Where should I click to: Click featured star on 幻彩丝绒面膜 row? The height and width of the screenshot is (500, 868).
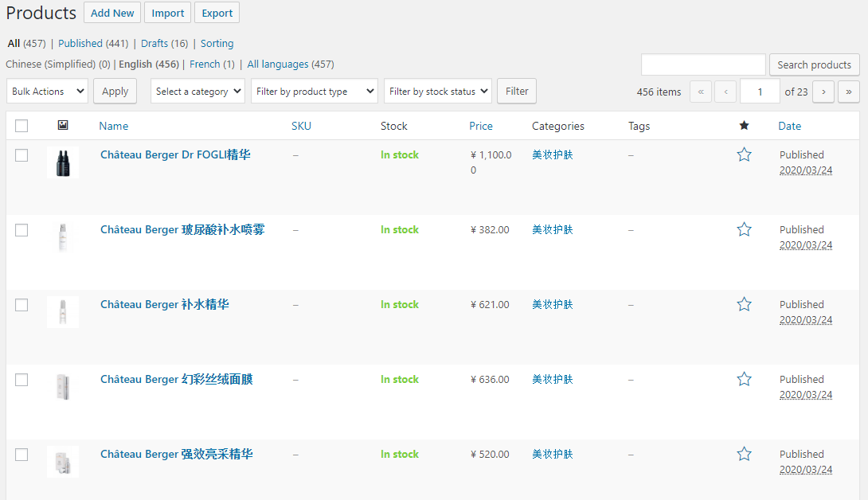(x=744, y=379)
